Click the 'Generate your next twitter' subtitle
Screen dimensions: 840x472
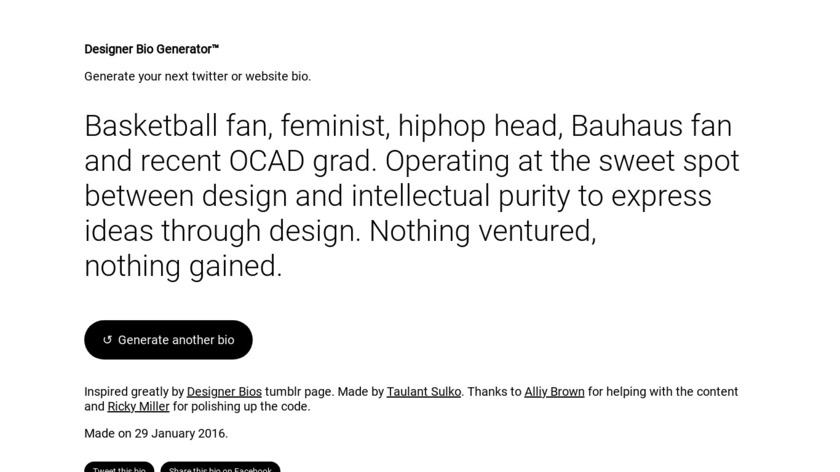pyautogui.click(x=197, y=76)
